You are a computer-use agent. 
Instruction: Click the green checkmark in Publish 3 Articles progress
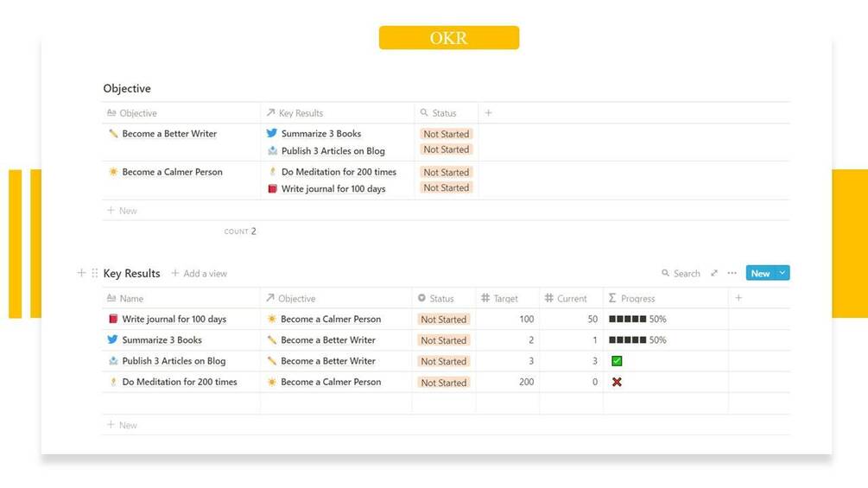coord(617,361)
